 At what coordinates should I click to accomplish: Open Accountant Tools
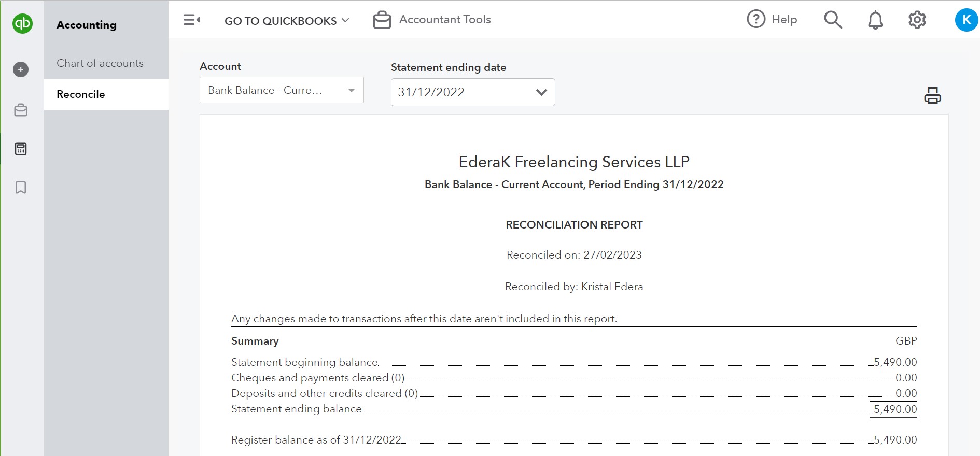[x=432, y=20]
